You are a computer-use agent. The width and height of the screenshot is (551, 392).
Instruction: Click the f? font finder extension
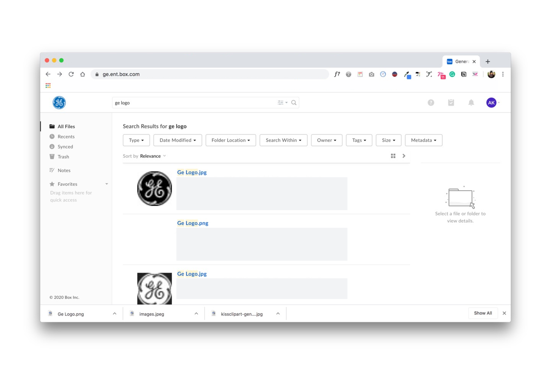coord(337,74)
